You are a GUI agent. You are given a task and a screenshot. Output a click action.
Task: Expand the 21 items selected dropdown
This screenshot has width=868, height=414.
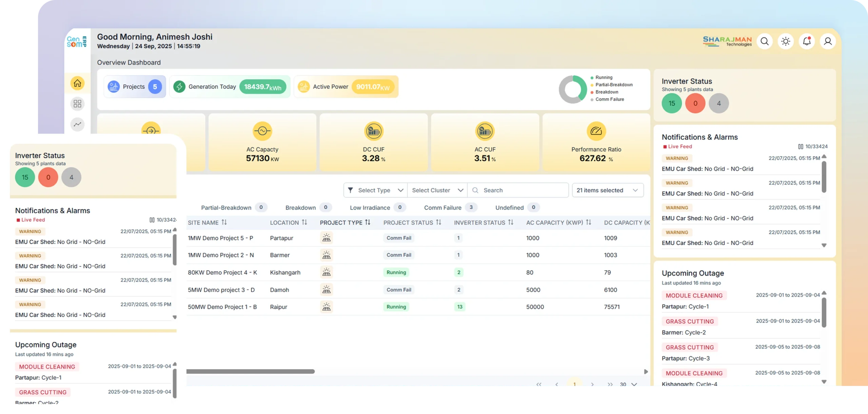click(607, 190)
